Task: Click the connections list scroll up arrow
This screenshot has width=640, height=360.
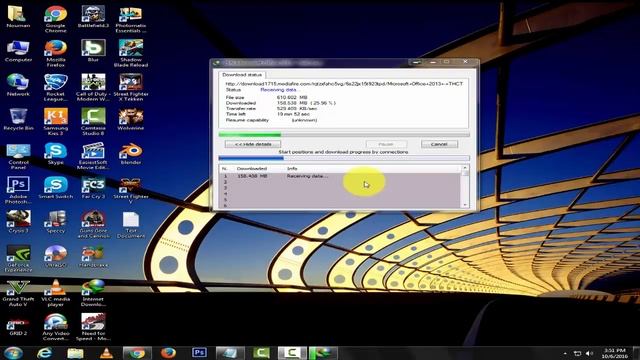Action: coord(465,168)
